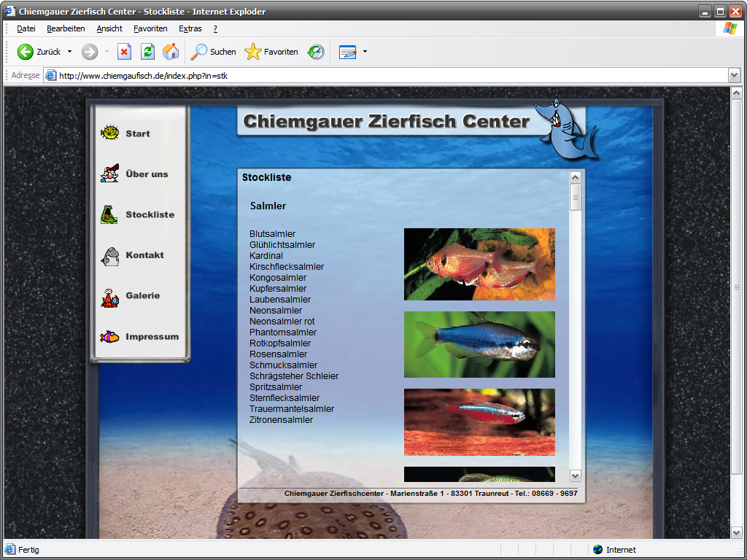Navigate to the Start page link
The height and width of the screenshot is (560, 747).
tap(138, 134)
